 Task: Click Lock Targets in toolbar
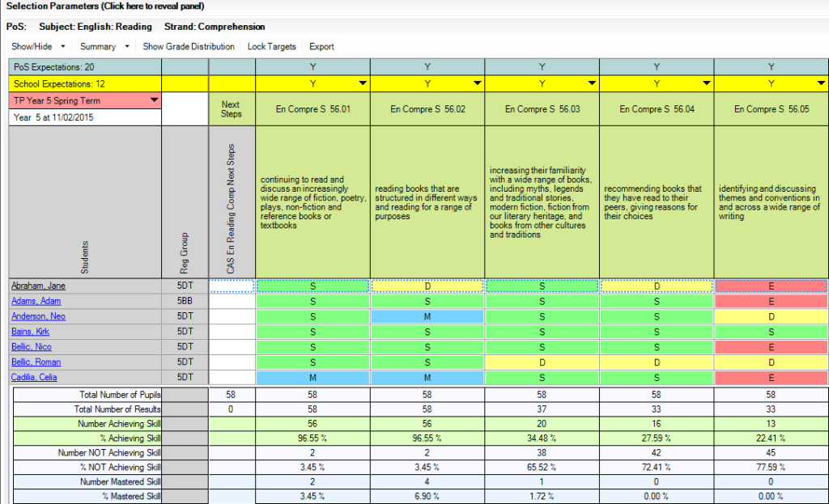coord(272,46)
